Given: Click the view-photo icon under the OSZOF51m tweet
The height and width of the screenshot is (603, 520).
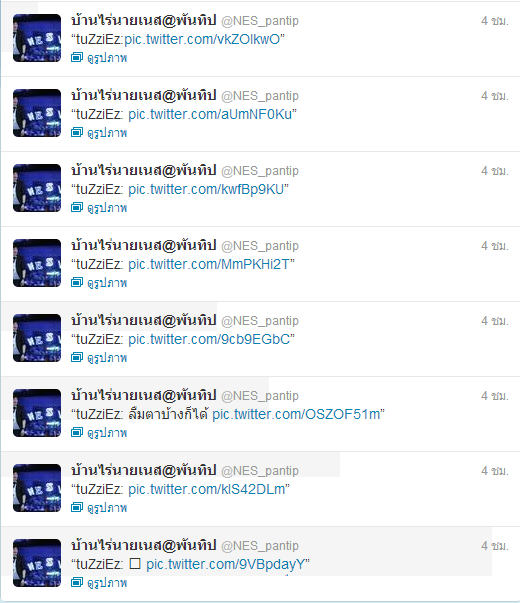Looking at the screenshot, I should 77,433.
